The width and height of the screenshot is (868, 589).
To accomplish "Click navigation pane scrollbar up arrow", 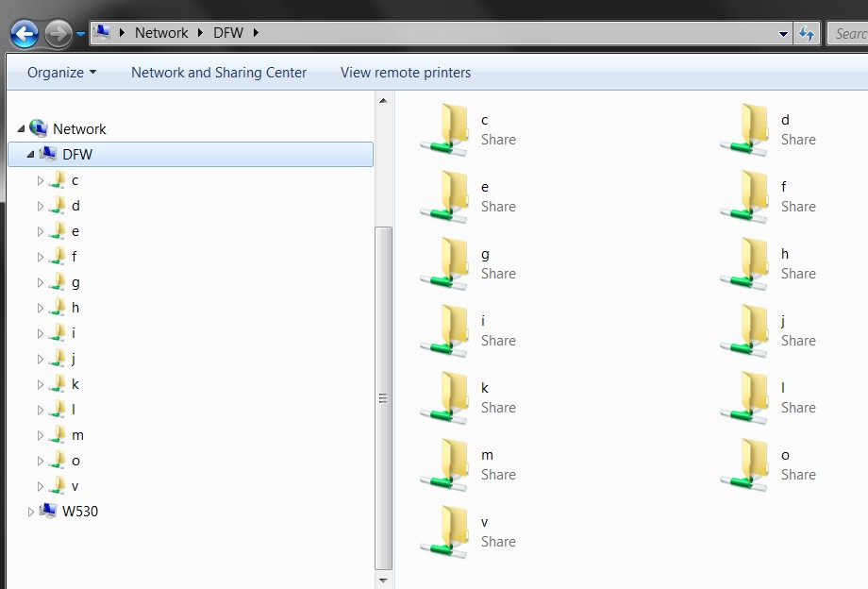I will coord(383,101).
